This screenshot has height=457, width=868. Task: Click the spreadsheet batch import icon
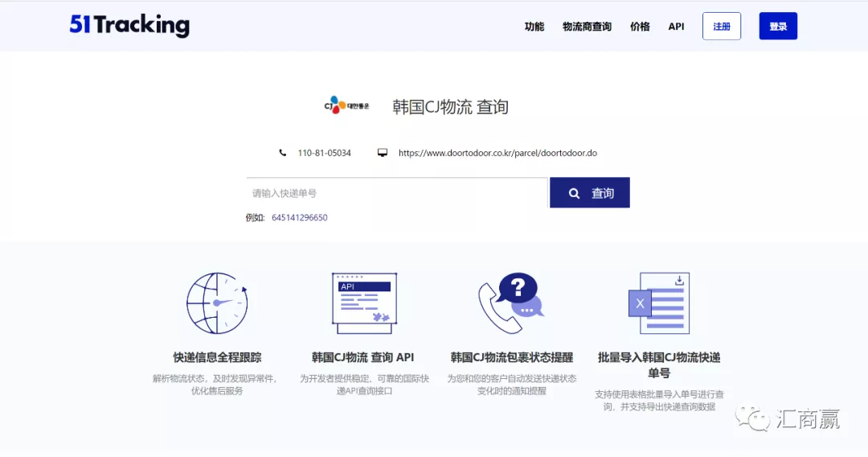659,303
